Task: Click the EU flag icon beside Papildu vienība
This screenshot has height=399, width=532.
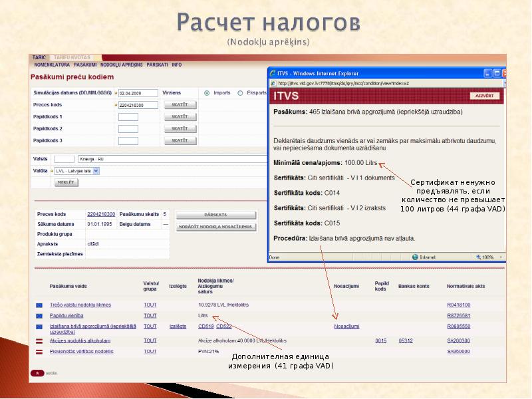Action: pyautogui.click(x=39, y=315)
